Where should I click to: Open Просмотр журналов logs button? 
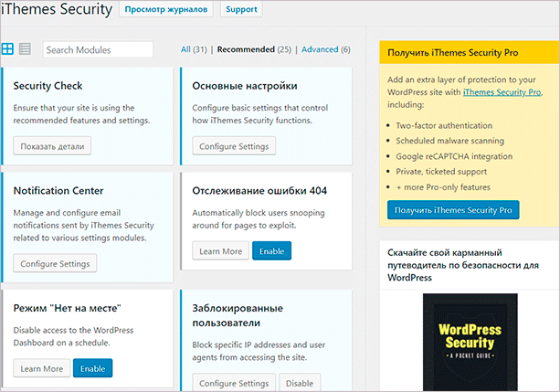click(x=166, y=9)
